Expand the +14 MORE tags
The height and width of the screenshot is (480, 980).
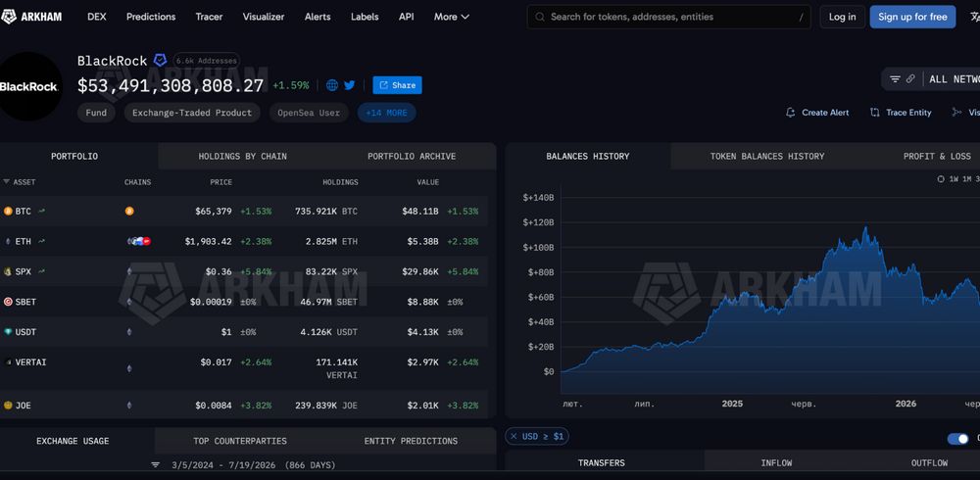click(x=386, y=113)
